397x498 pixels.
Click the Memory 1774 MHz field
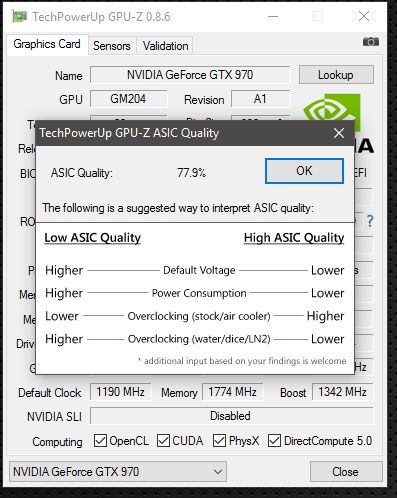click(x=233, y=392)
